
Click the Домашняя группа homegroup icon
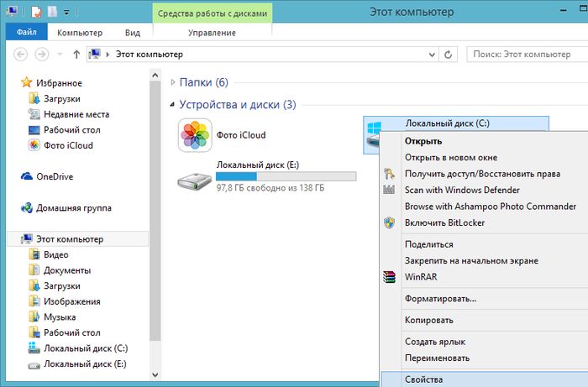click(x=27, y=207)
